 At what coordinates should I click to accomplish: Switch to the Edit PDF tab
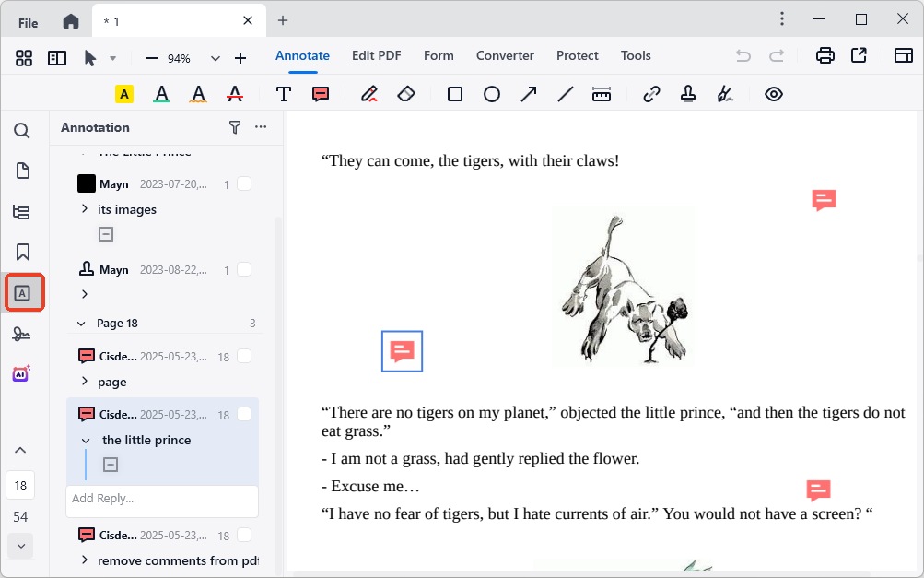tap(376, 55)
